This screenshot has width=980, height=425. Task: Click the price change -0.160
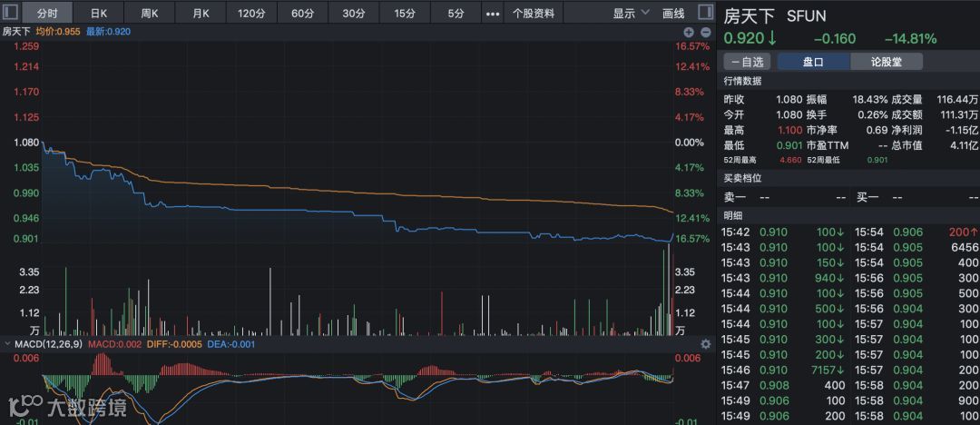[835, 39]
